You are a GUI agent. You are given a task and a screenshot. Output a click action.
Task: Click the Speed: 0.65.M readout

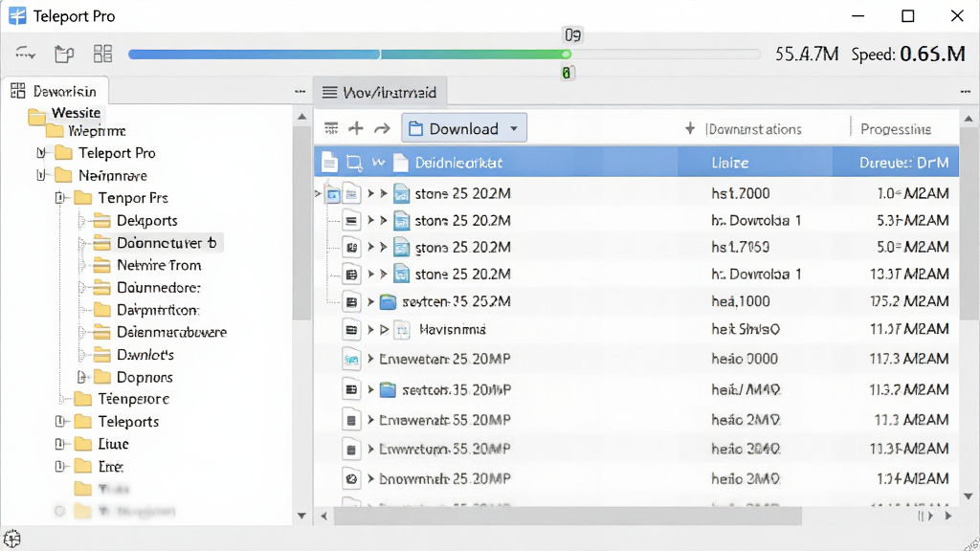(x=908, y=55)
